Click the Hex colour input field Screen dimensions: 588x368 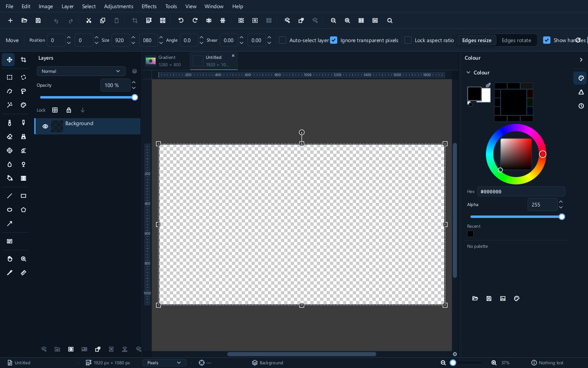[521, 191]
